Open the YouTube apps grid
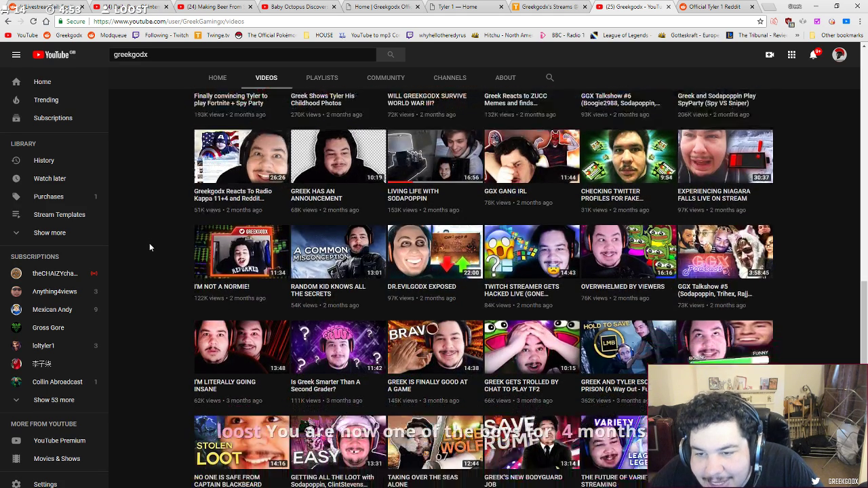This screenshot has height=488, width=868. coord(791,55)
